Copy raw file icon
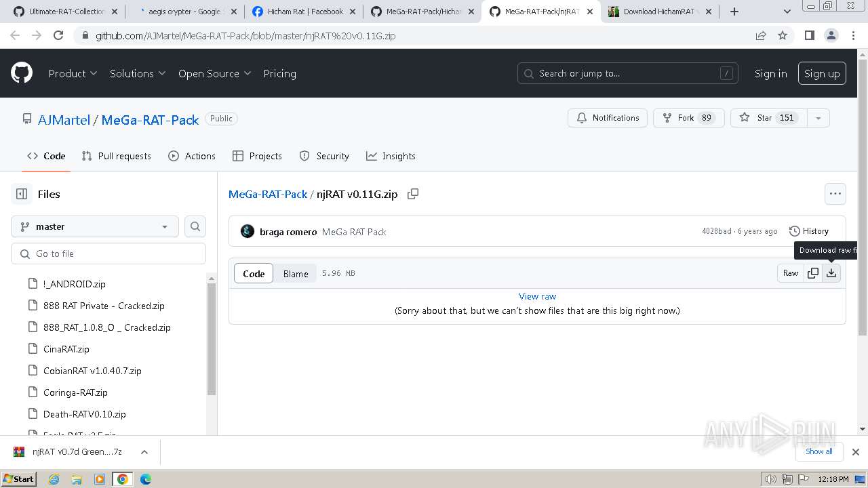This screenshot has width=868, height=488. 813,273
